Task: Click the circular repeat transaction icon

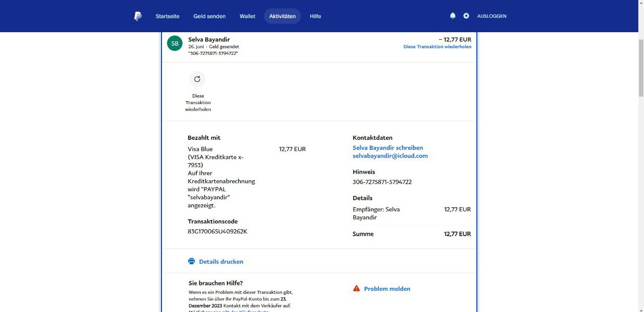Action: click(x=197, y=79)
